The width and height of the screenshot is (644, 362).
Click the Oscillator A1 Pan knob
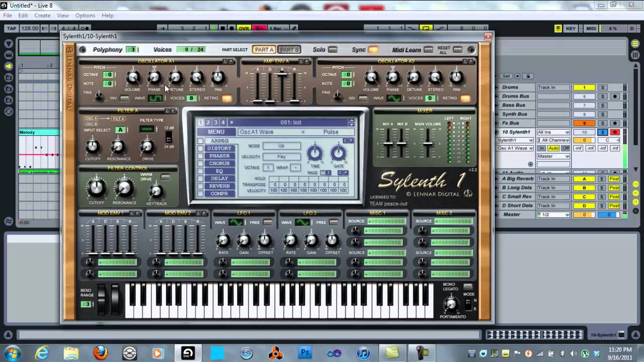(x=218, y=77)
